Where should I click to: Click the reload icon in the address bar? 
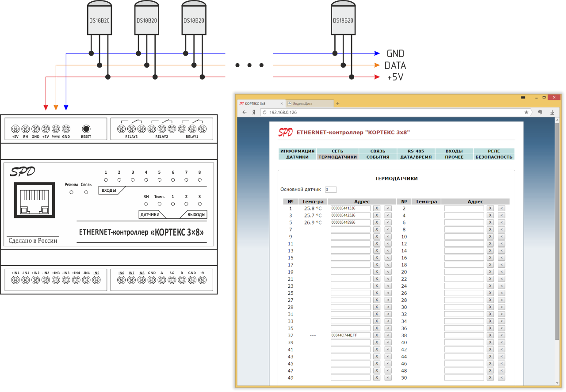264,112
